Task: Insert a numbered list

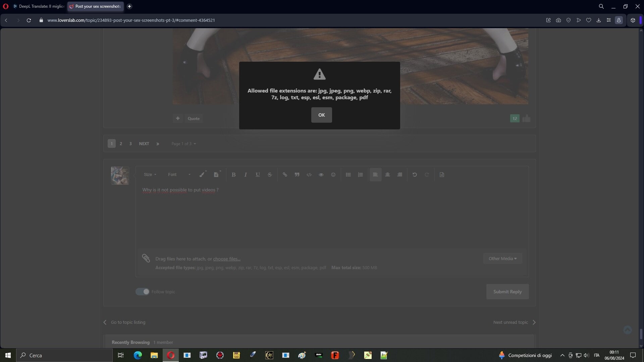Action: point(360,175)
